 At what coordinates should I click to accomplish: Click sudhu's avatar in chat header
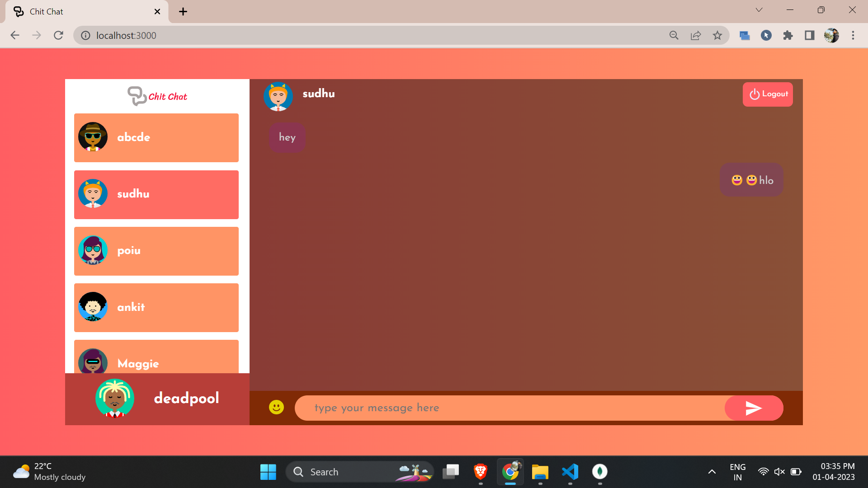click(x=278, y=96)
